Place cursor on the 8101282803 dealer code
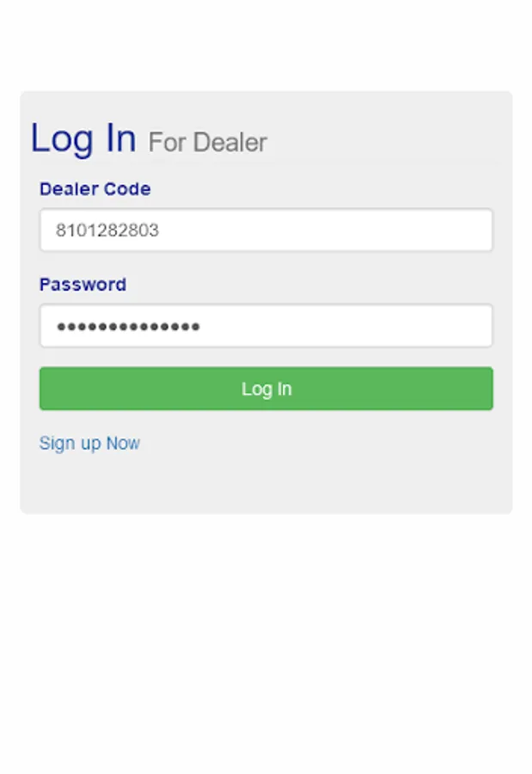532x774 pixels. click(x=107, y=230)
